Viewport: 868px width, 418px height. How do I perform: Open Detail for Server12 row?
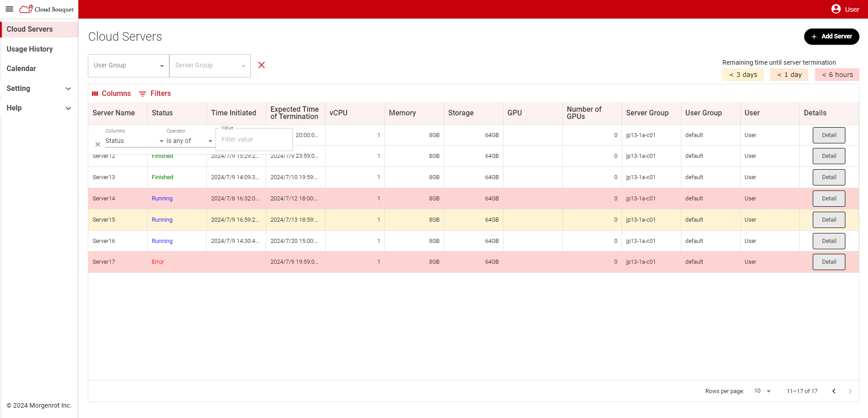(x=829, y=156)
